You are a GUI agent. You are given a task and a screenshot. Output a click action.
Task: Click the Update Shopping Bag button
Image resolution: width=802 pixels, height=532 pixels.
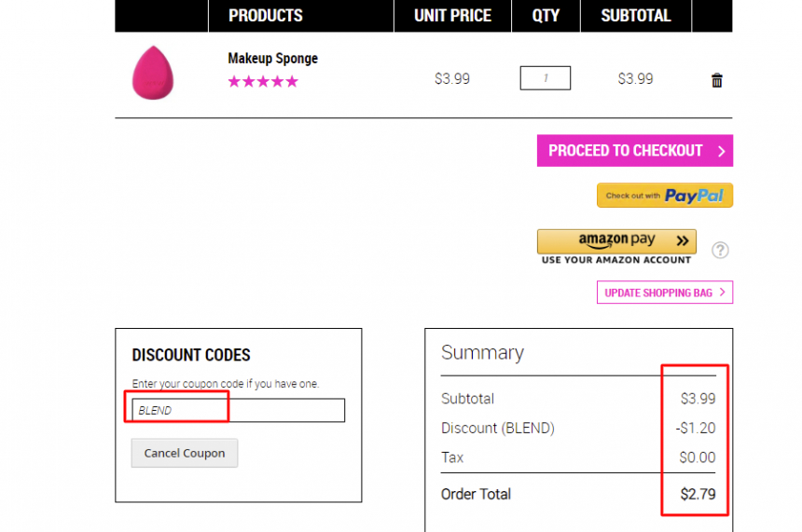664,293
